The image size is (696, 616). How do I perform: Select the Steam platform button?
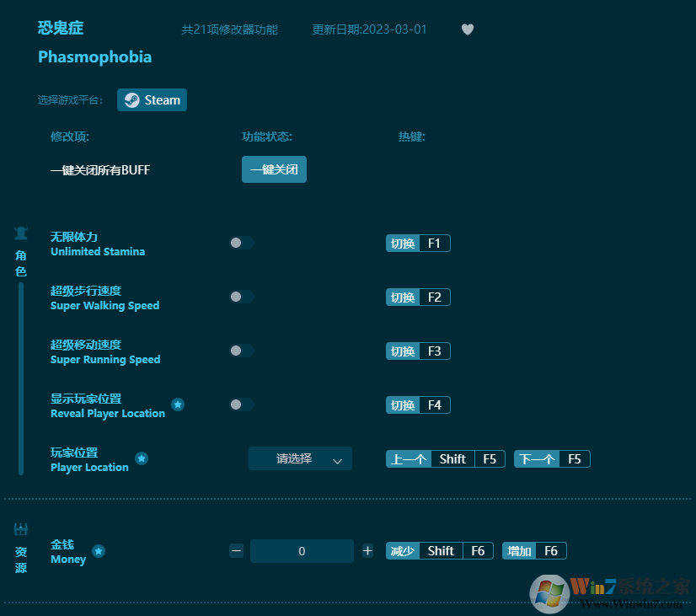(x=153, y=99)
